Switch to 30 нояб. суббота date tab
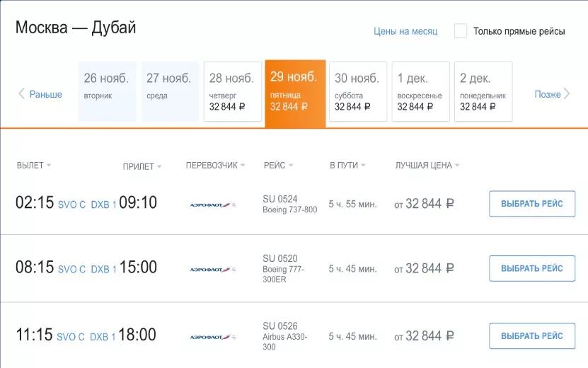This screenshot has width=588, height=368. pos(357,92)
